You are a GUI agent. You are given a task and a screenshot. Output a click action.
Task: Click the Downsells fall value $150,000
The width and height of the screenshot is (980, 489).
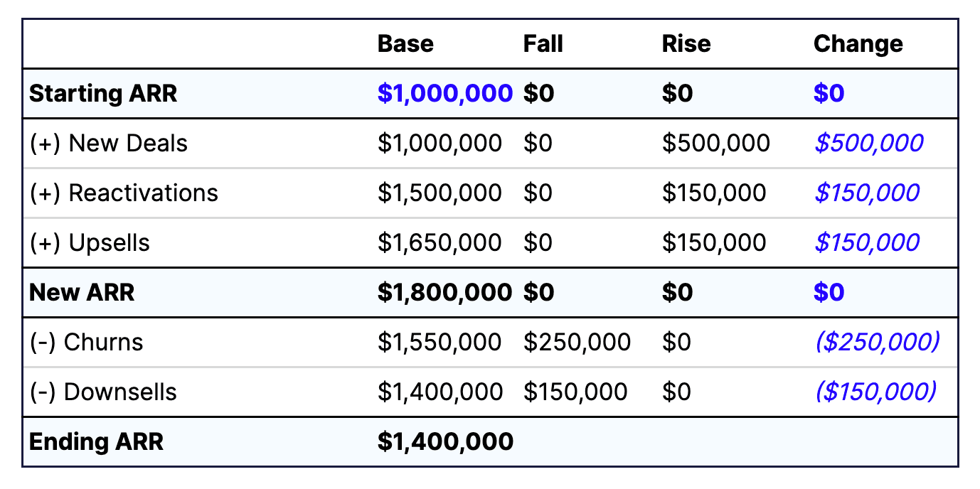[x=575, y=392]
